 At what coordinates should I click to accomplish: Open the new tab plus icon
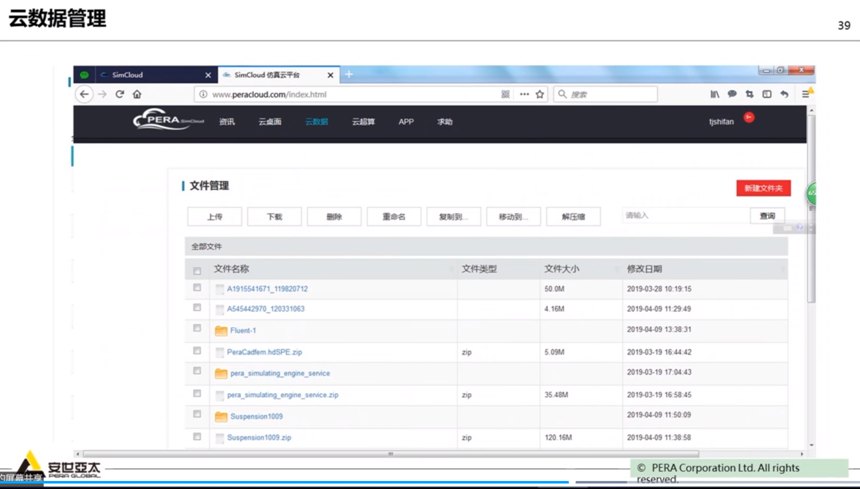pos(349,75)
